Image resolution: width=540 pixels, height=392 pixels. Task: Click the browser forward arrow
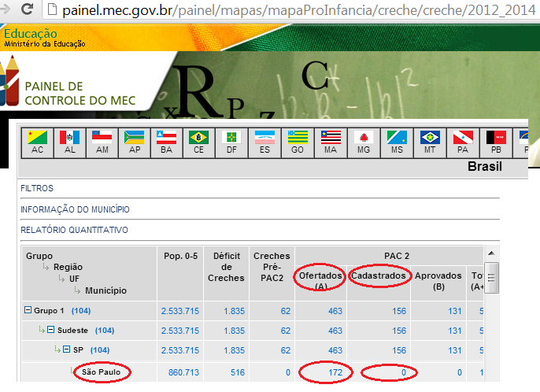point(5,9)
